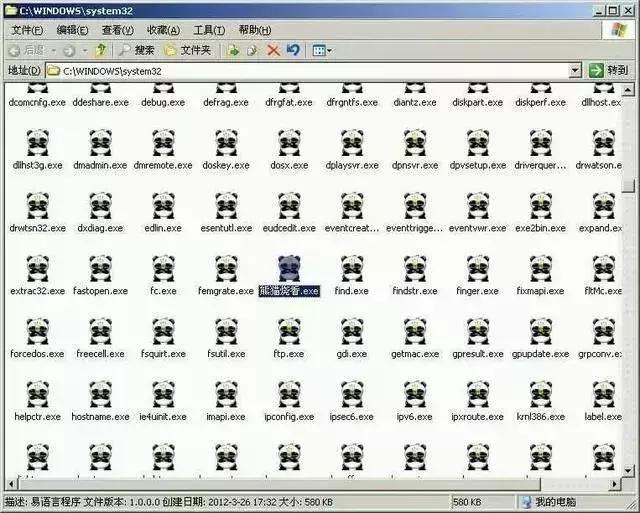The width and height of the screenshot is (640, 513).
Task: Select the ftp.exe file icon
Action: coord(289,331)
